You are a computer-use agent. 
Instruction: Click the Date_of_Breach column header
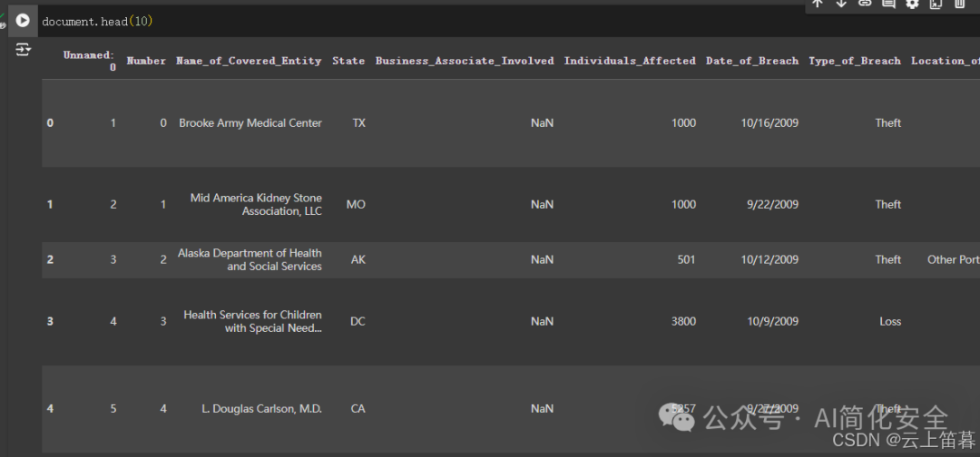coord(752,61)
